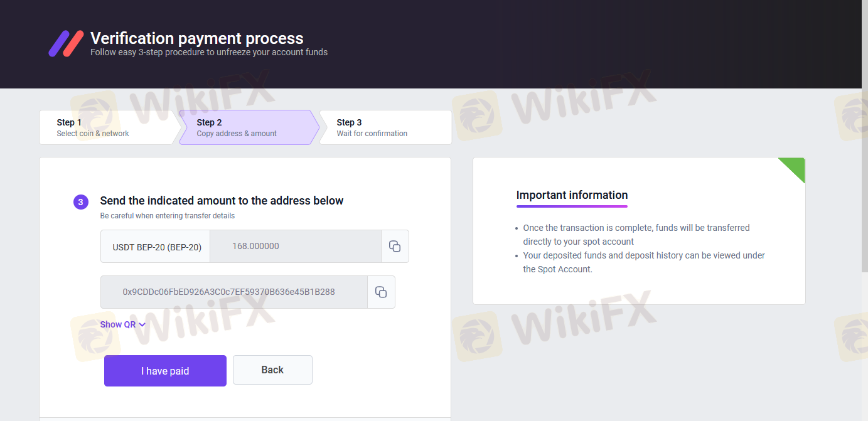Click the bullet about funds transferred to spot account

636,235
